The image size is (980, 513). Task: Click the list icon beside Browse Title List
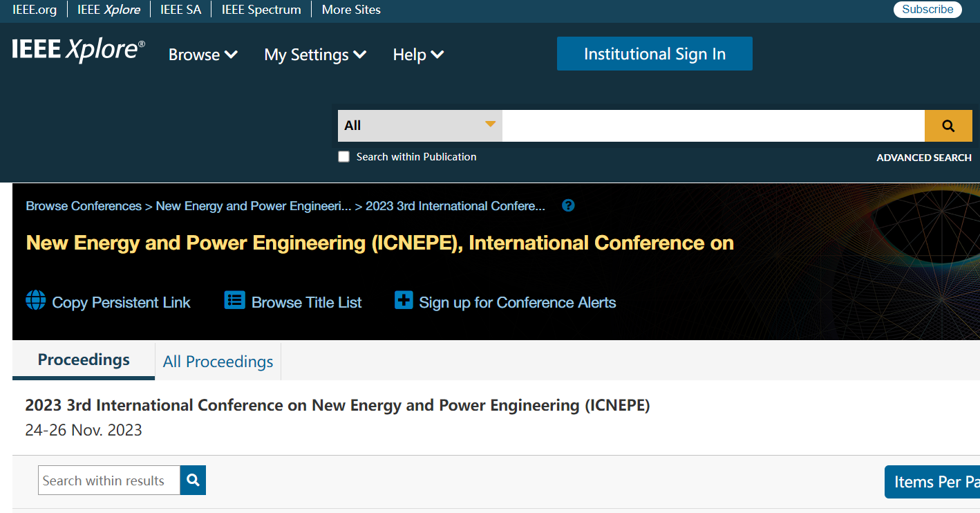[x=235, y=300]
